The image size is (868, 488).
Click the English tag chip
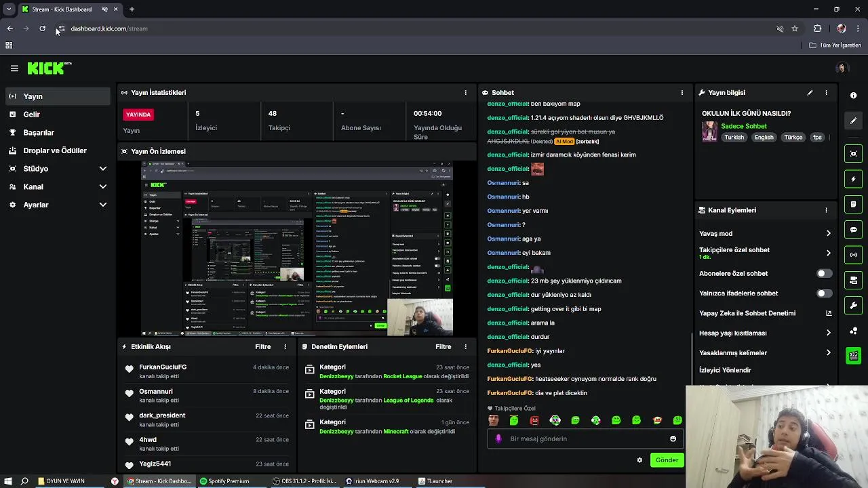pyautogui.click(x=764, y=138)
